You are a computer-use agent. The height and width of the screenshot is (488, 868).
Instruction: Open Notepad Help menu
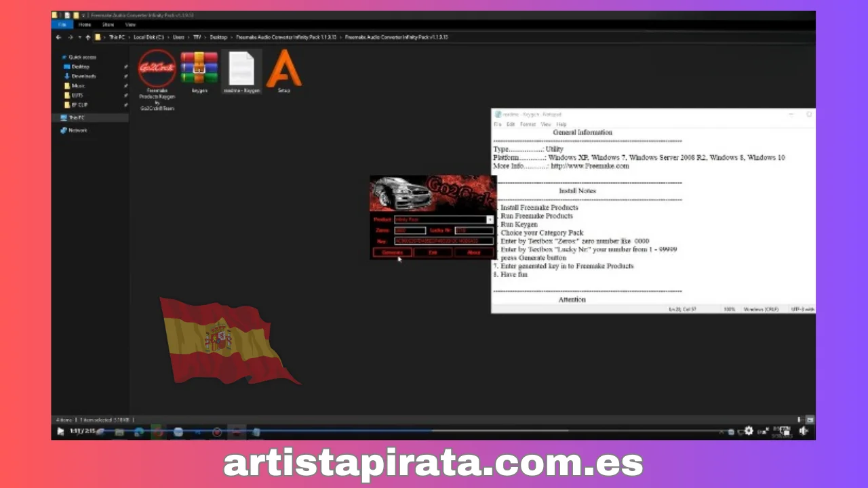tap(561, 125)
